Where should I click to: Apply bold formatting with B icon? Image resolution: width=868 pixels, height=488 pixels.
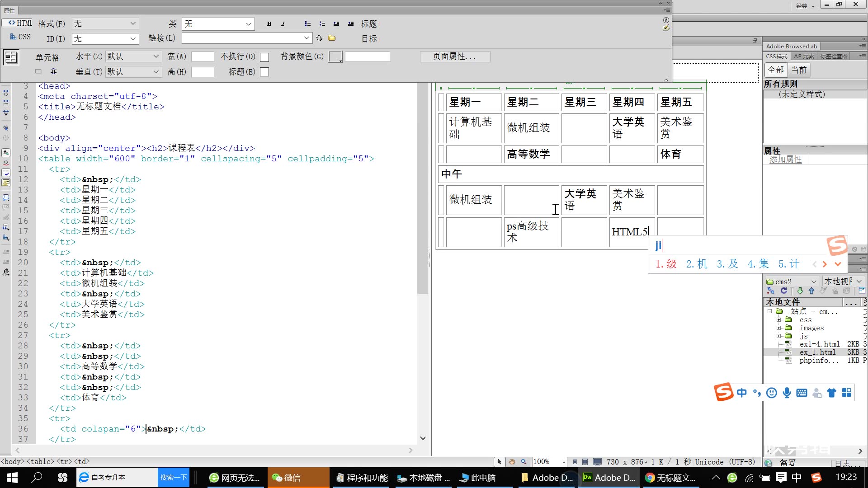point(269,24)
